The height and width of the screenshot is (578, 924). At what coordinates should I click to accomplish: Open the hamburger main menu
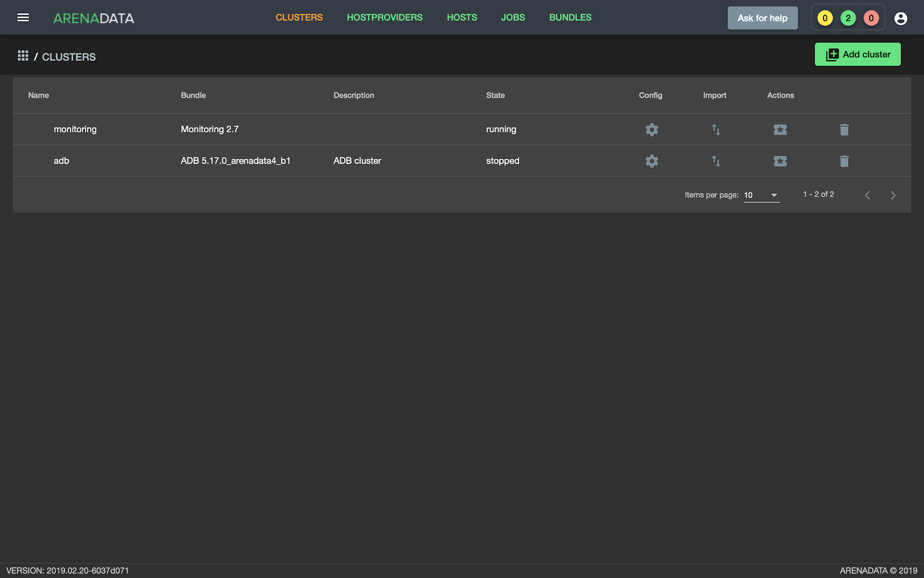point(23,17)
